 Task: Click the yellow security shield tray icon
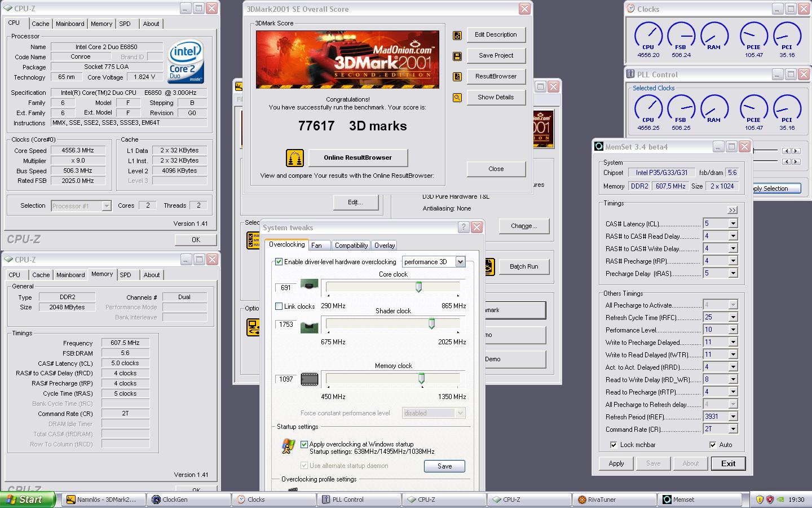pos(760,500)
